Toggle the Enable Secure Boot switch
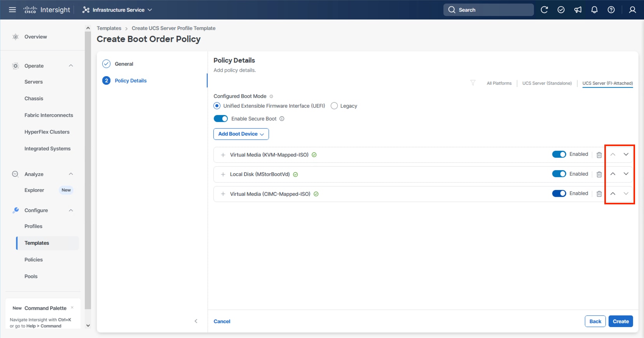 click(221, 118)
